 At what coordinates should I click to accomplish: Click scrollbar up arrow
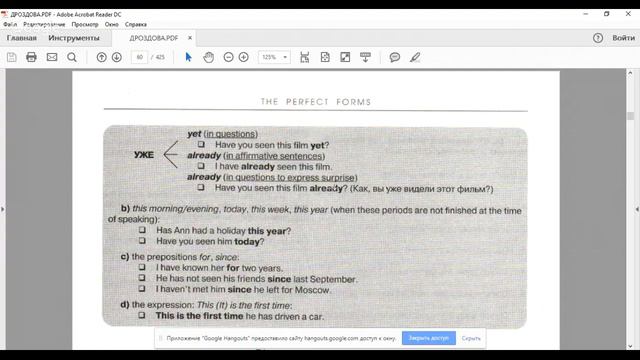630,73
